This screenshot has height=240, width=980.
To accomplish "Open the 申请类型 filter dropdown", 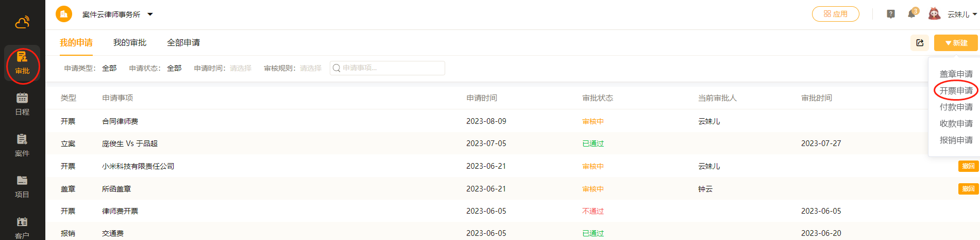I will (x=109, y=68).
